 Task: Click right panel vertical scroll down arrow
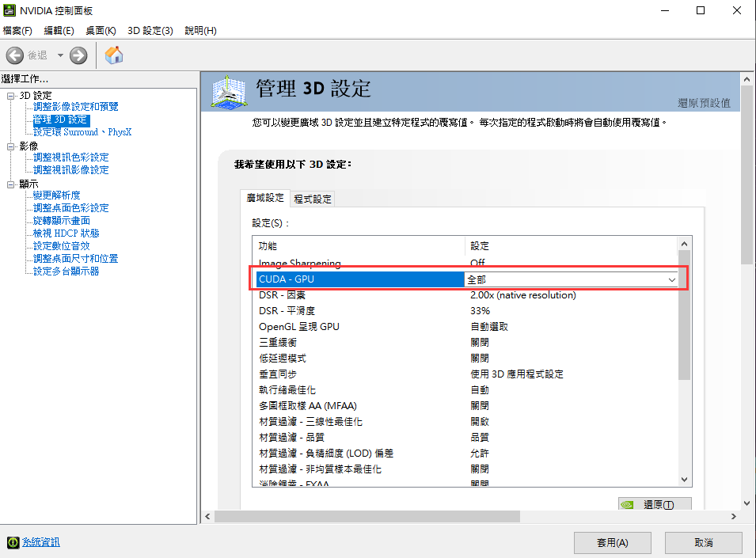click(747, 503)
